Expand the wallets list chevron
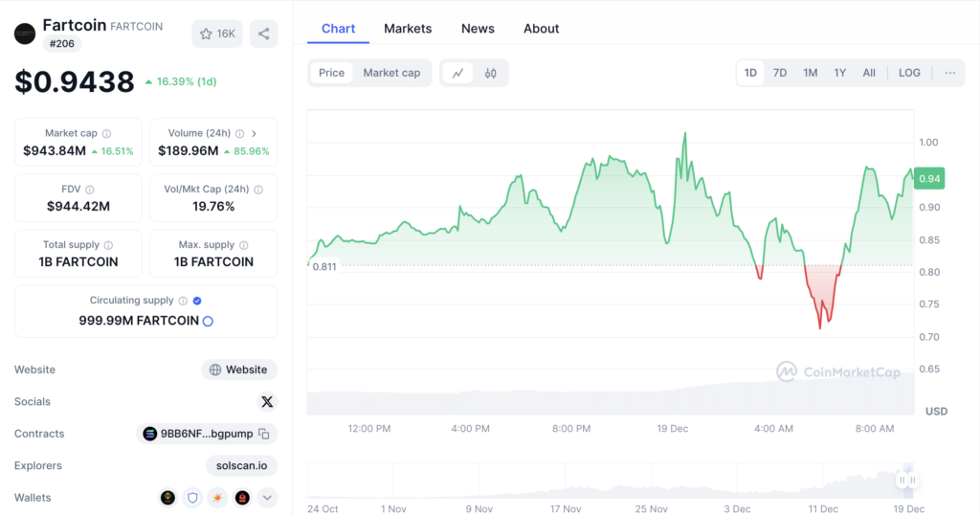Image resolution: width=980 pixels, height=516 pixels. coord(267,498)
